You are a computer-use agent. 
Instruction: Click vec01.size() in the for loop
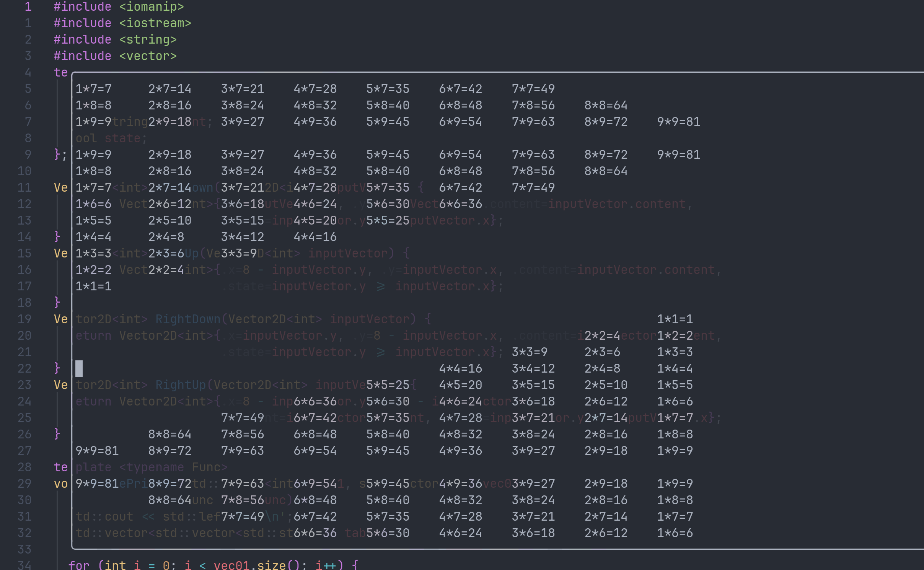(257, 565)
